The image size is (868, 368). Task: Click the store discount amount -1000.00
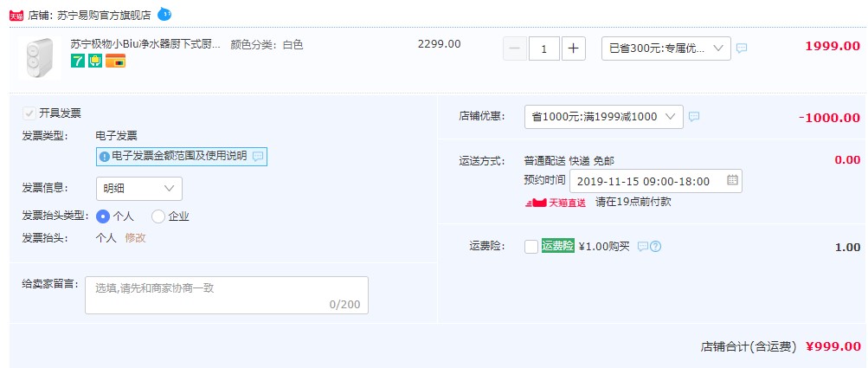pos(829,118)
